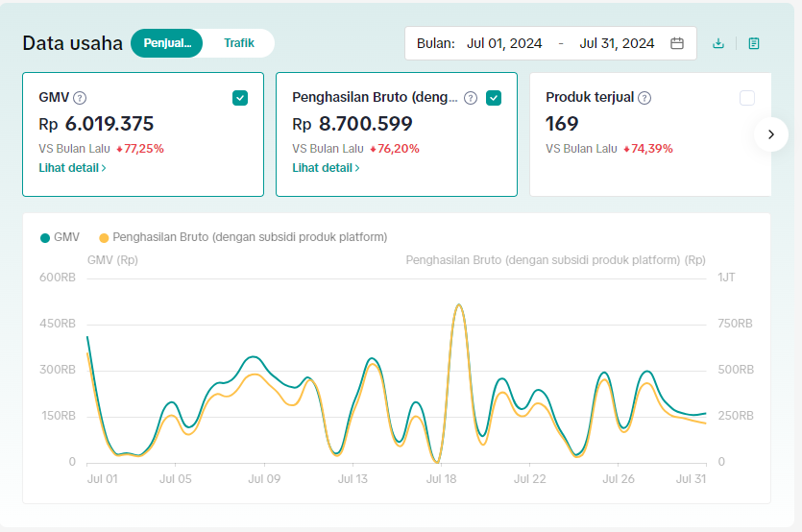Viewport: 802px width, 532px height.
Task: Switch to the Trafik tab
Action: [239, 43]
